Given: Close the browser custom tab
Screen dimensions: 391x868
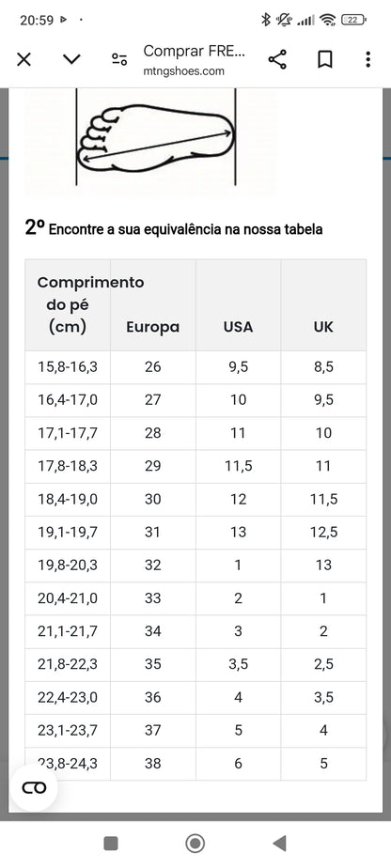Looking at the screenshot, I should click(23, 59).
